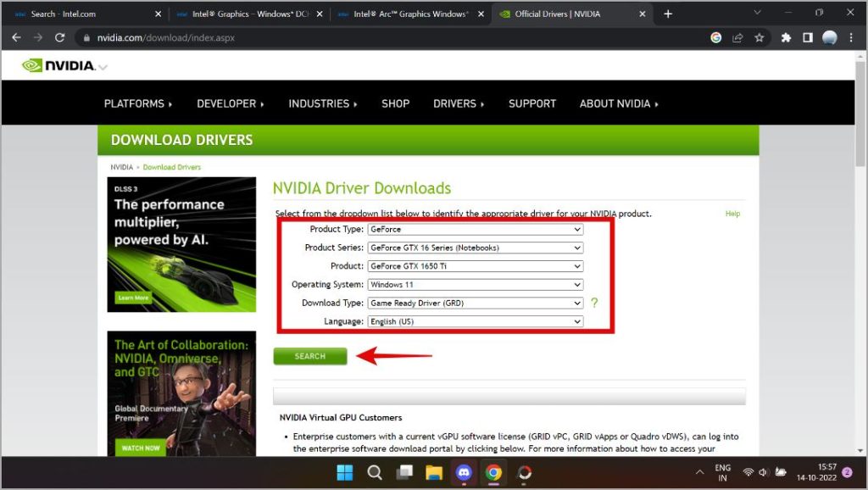The height and width of the screenshot is (490, 868).
Task: Click WATCH NOW on the GTC banner
Action: 141,448
